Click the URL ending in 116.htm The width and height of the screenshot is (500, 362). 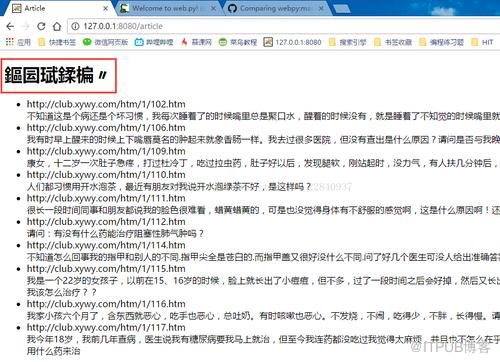click(106, 304)
